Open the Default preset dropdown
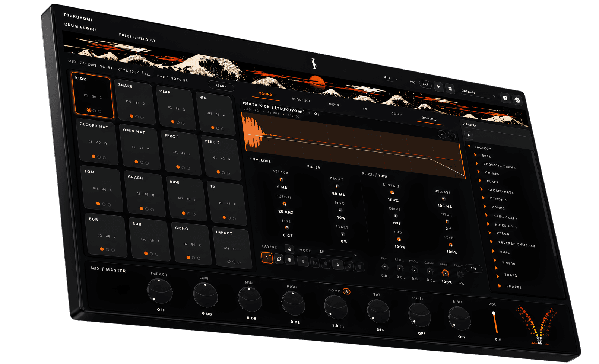 coord(478,93)
